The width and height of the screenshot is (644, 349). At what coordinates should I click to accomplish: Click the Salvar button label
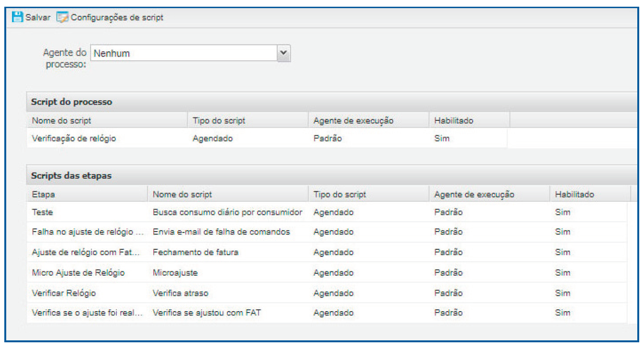pos(38,17)
